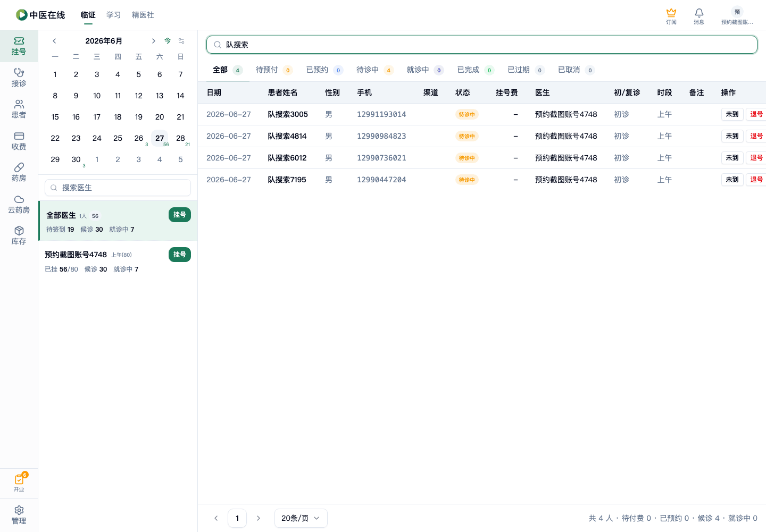The height and width of the screenshot is (532, 766).
Task: Click 待诊中 status badge for 队搜索4814
Action: (467, 136)
